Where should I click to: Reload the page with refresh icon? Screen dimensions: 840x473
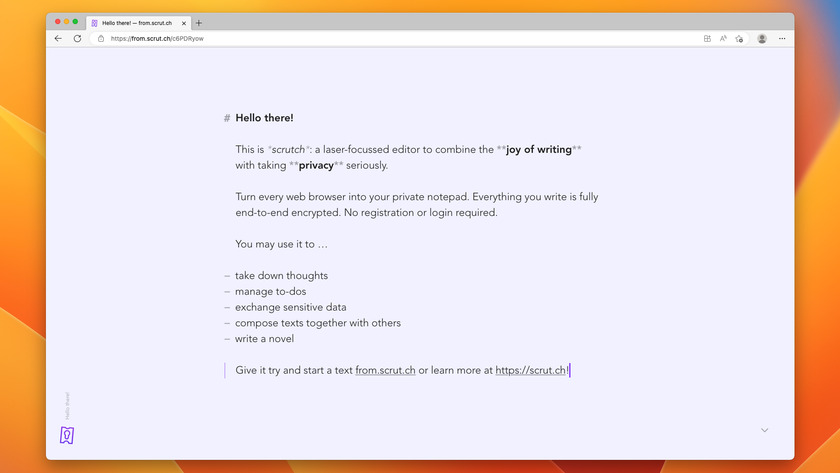point(77,39)
